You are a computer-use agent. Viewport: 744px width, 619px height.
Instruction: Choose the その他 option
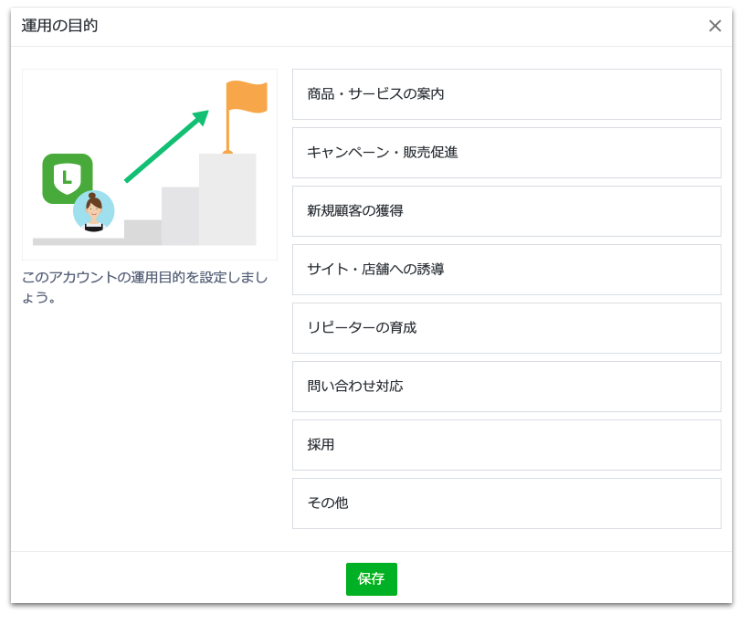coord(506,503)
